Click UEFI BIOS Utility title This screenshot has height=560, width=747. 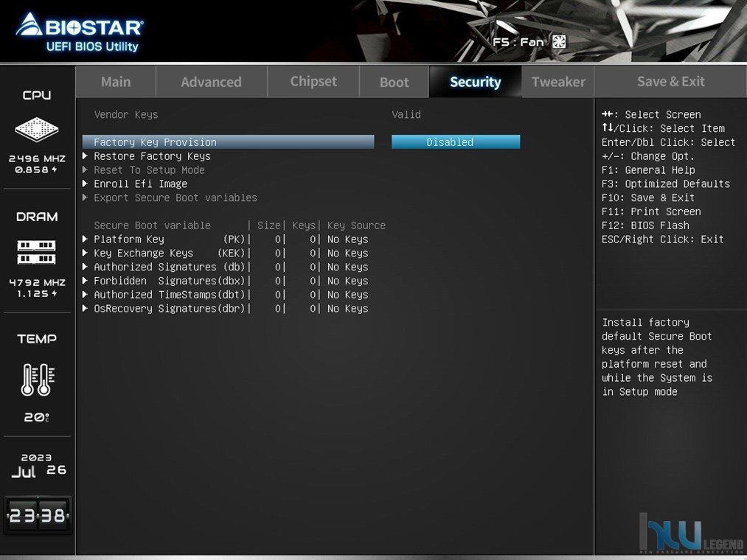(x=92, y=46)
